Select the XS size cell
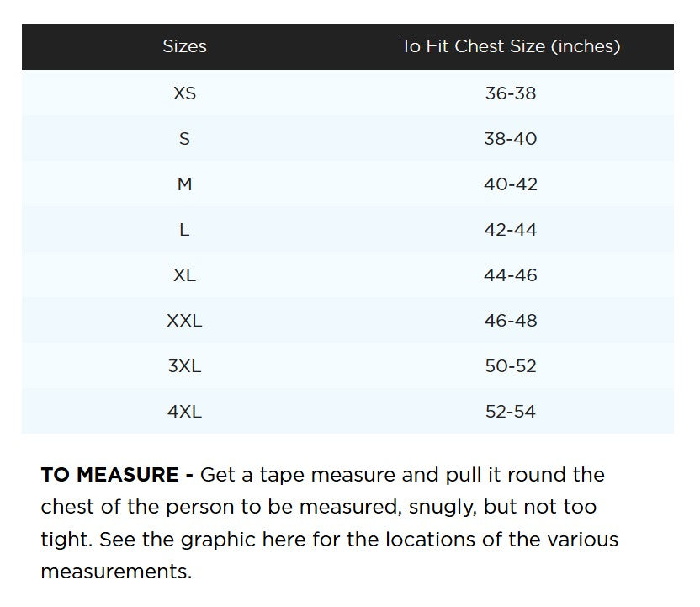This screenshot has height=607, width=700. (184, 93)
